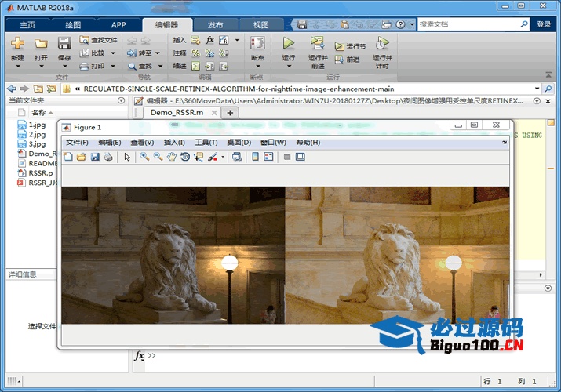The image size is (561, 392).
Task: Click Run and Time (运行并计时) icon
Action: [382, 45]
